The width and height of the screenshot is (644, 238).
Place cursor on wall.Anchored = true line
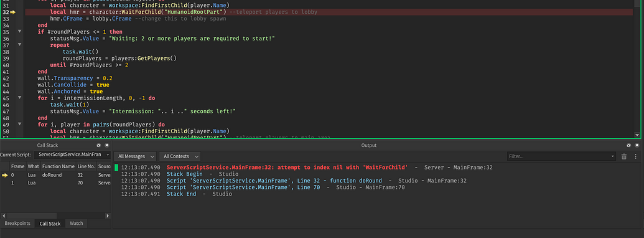tap(70, 91)
